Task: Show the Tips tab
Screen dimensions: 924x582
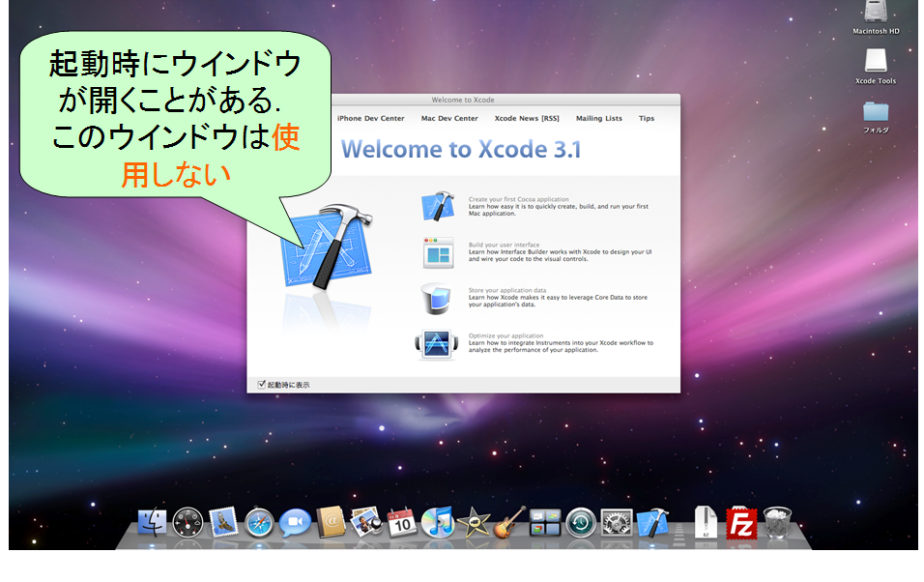Action: pos(647,119)
